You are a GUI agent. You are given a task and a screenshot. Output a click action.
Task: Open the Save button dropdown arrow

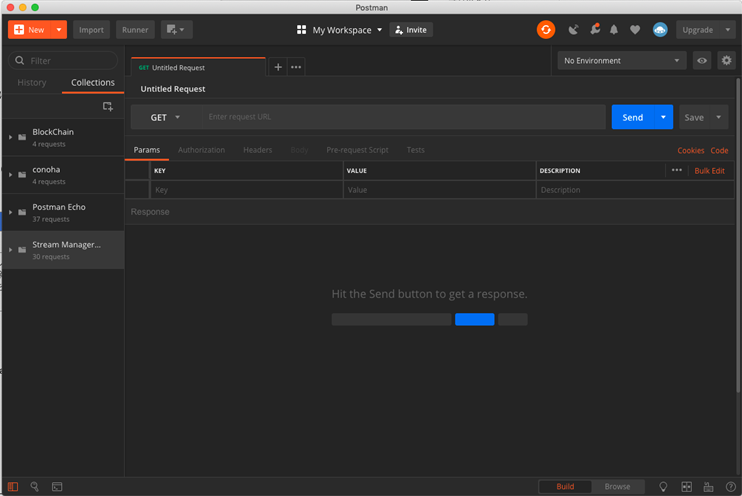click(719, 117)
